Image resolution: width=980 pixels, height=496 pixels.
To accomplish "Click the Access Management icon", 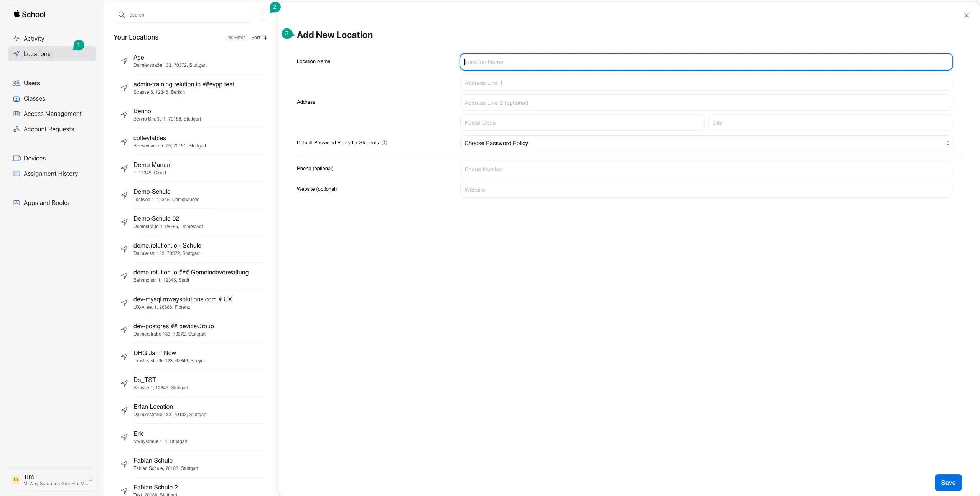I will 16,114.
